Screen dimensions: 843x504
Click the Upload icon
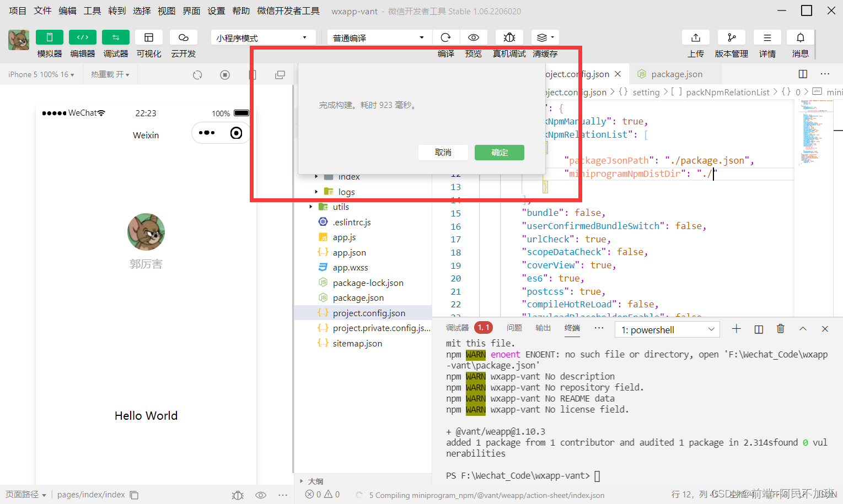coord(696,37)
